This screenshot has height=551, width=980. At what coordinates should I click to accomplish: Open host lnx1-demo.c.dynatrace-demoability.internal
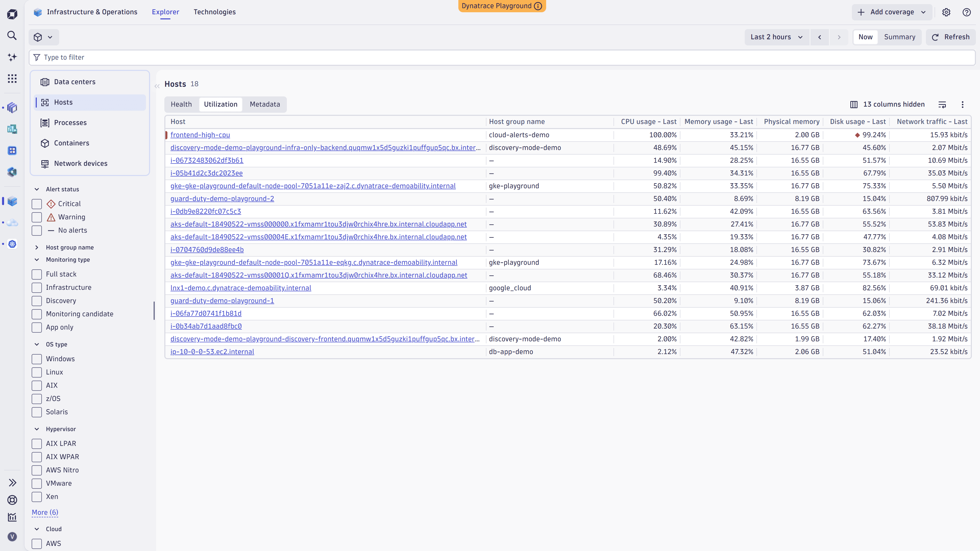pyautogui.click(x=241, y=288)
